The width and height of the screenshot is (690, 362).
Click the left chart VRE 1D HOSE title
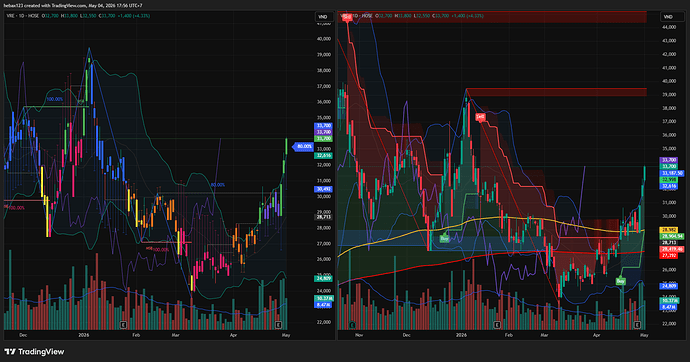coord(22,16)
